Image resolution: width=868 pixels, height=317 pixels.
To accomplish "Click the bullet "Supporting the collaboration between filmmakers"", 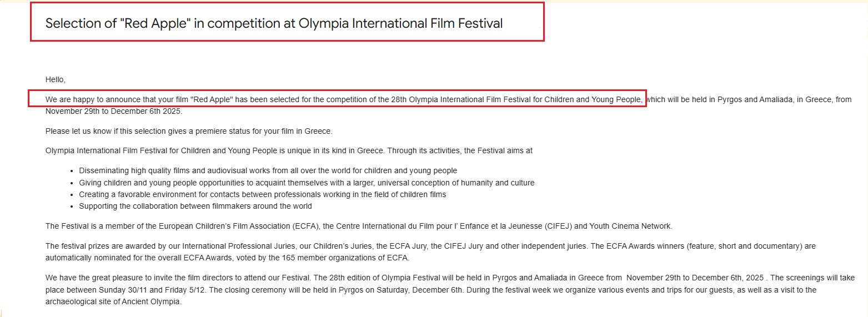I will 195,206.
